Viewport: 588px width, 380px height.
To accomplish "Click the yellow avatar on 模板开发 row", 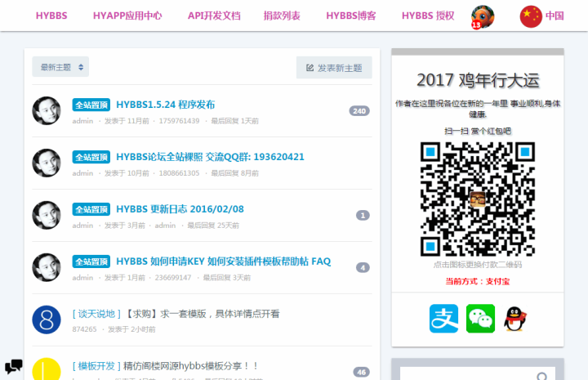I will [x=47, y=369].
